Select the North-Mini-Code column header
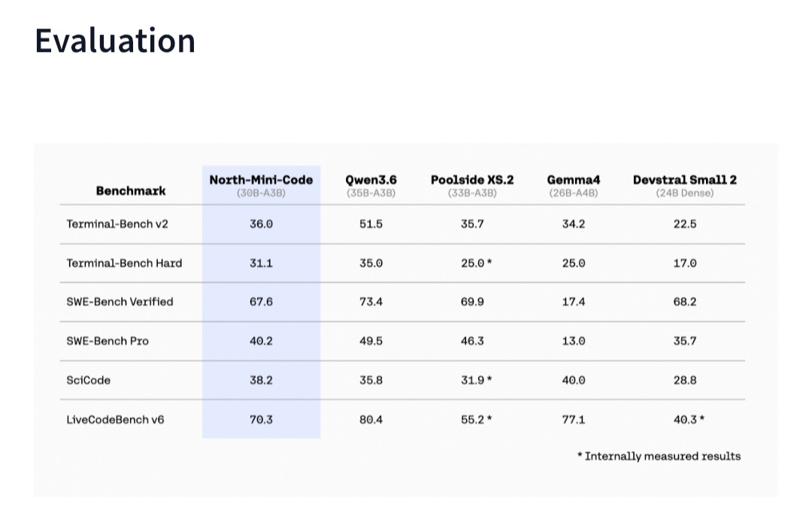Viewport: 812px width, 510px height. (x=261, y=186)
